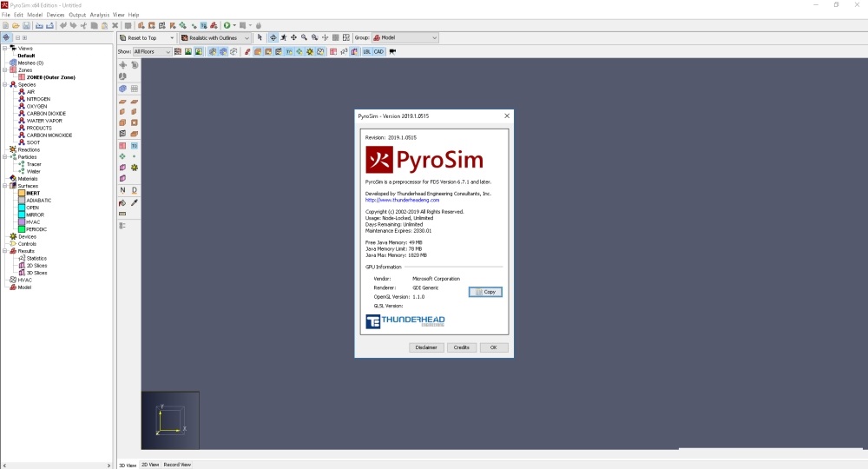Screen dimensions: 868x469
Task: Open the Group Model combo box
Action: (x=404, y=38)
